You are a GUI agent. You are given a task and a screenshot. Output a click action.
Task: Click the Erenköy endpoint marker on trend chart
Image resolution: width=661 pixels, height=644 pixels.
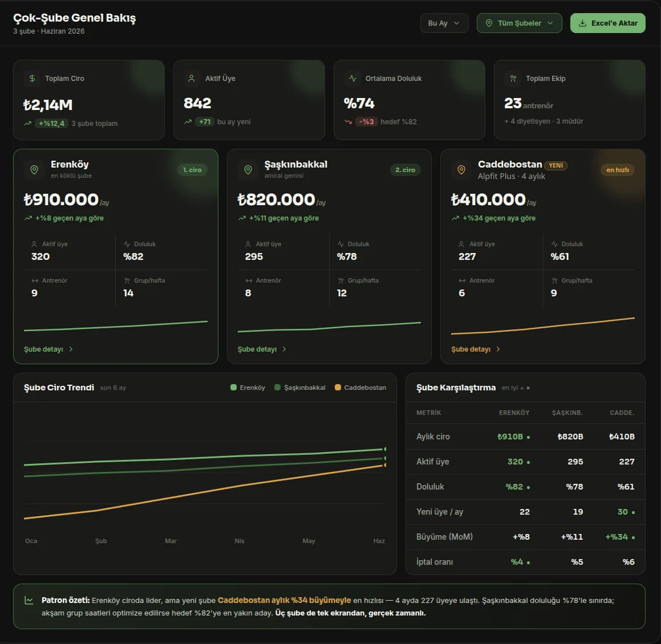click(385, 449)
